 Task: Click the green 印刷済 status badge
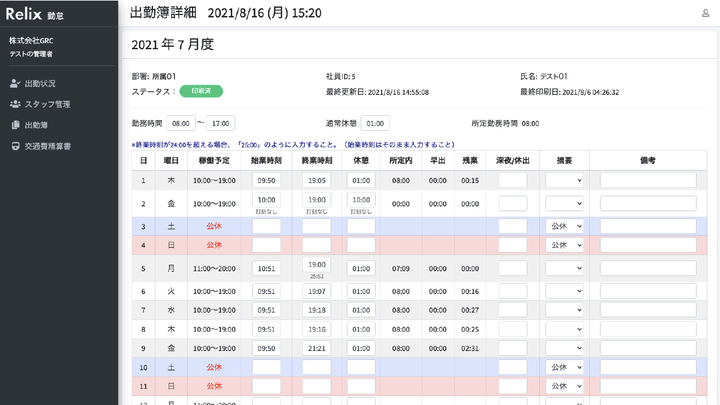pyautogui.click(x=201, y=91)
